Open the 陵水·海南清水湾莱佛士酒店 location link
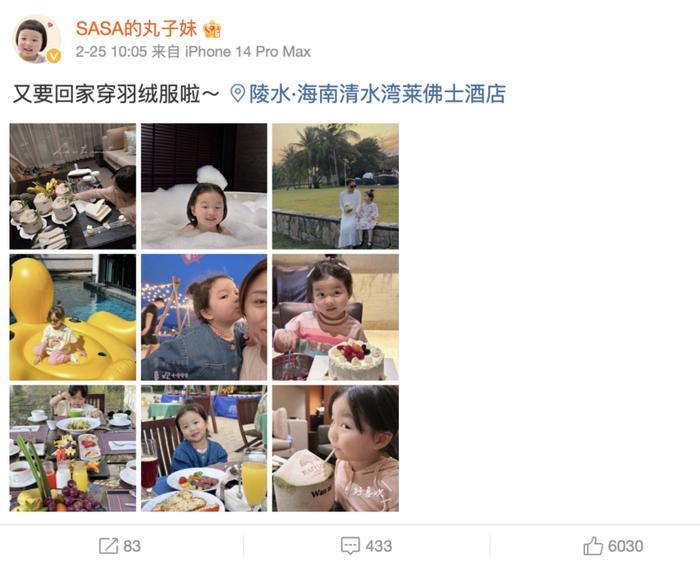Screen dimensions: 700x563 (x=377, y=94)
